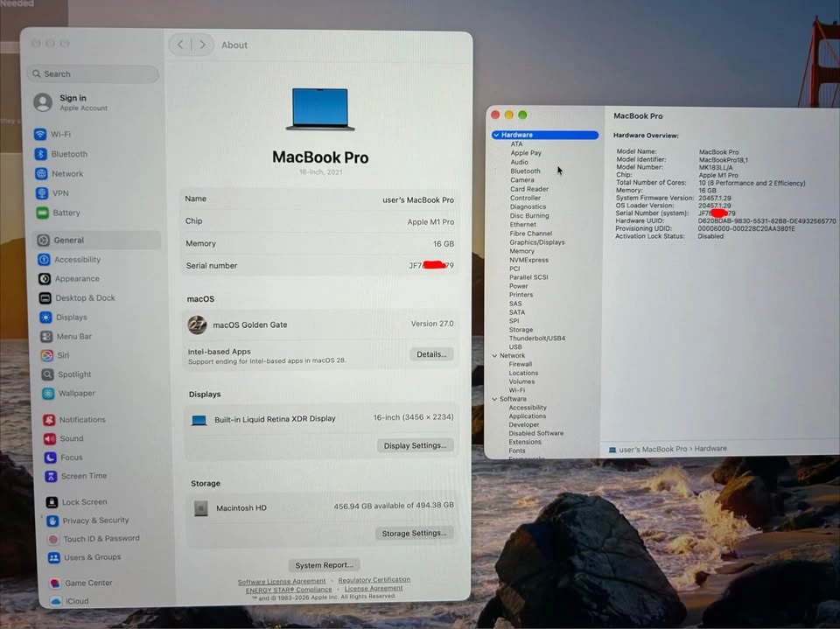
Task: Collapse the Hardware section in System Information
Action: [496, 135]
